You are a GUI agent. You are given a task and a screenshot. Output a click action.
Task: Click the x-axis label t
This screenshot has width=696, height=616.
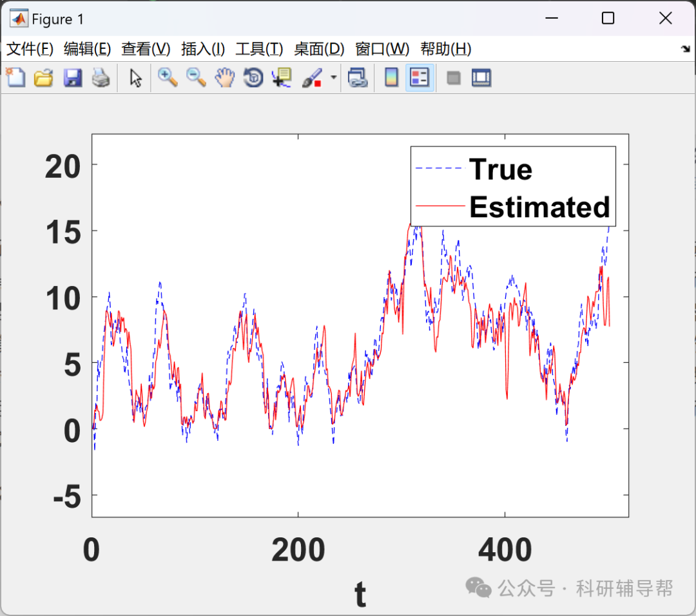[360, 594]
